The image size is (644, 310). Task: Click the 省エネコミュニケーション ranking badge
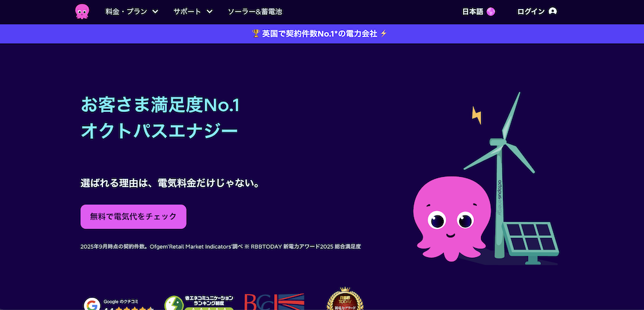pos(199,302)
